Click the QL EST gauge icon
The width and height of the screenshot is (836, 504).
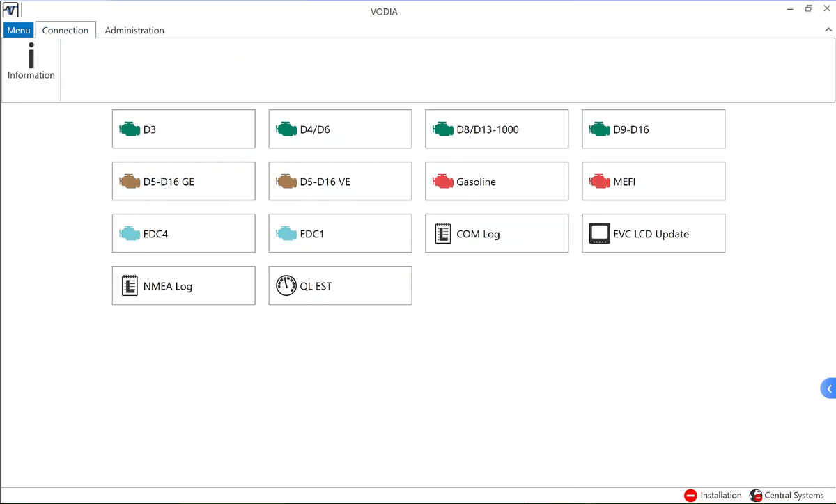pyautogui.click(x=286, y=286)
